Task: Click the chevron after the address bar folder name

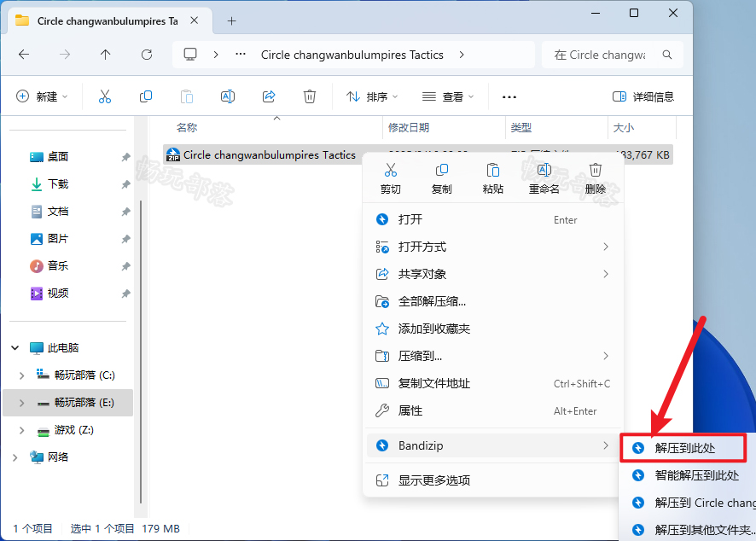Action: [462, 55]
